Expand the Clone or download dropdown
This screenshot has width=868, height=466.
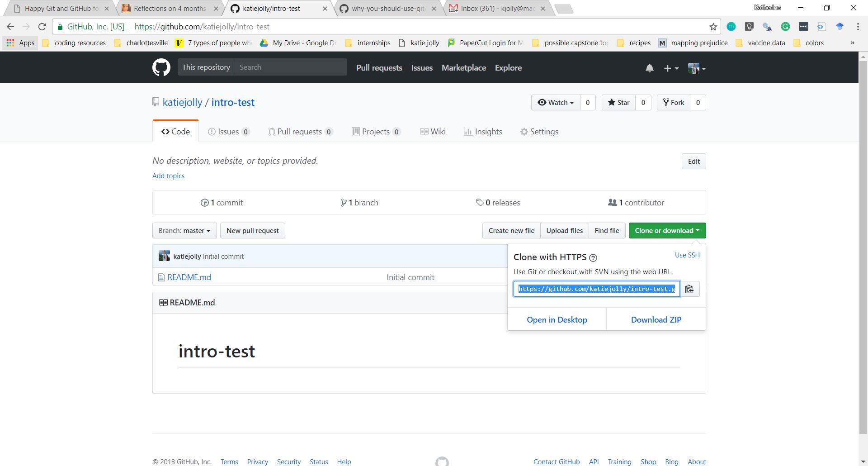click(667, 231)
